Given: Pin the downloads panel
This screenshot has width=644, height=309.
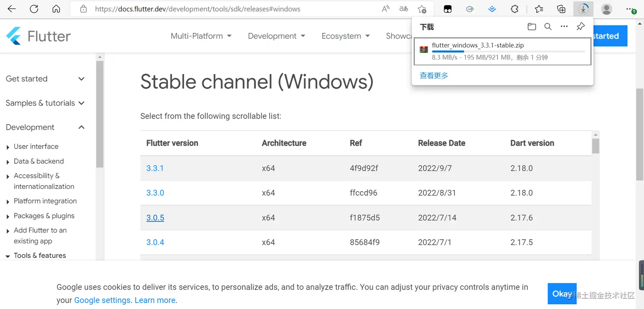Looking at the screenshot, I should 581,27.
